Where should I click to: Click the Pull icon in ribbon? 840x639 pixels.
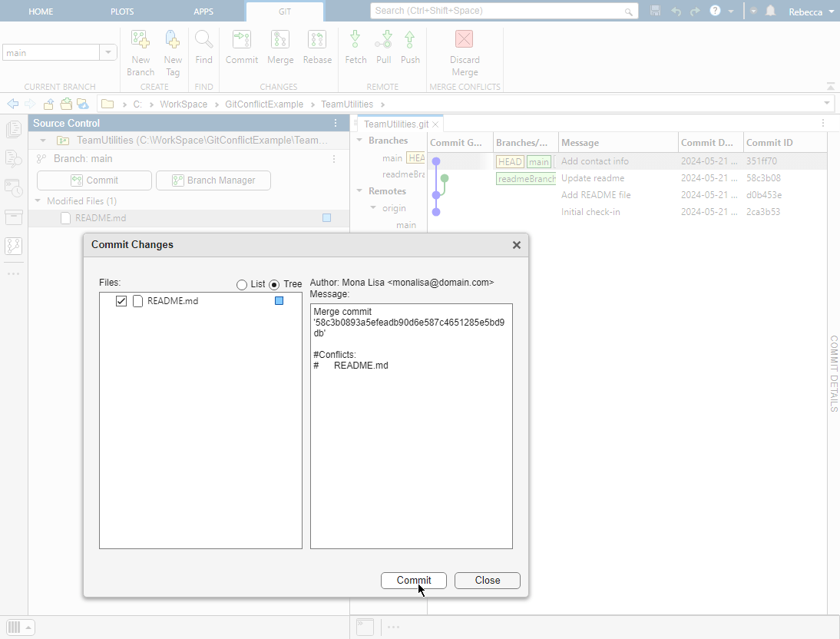383,40
